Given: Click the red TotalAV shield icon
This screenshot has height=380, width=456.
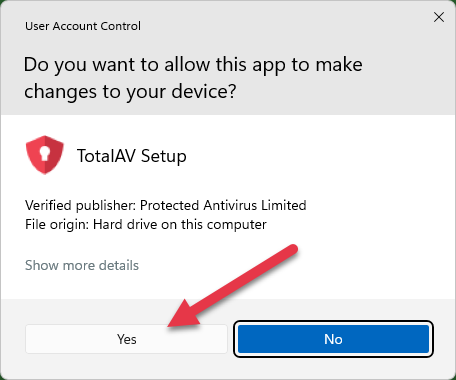Looking at the screenshot, I should [45, 155].
